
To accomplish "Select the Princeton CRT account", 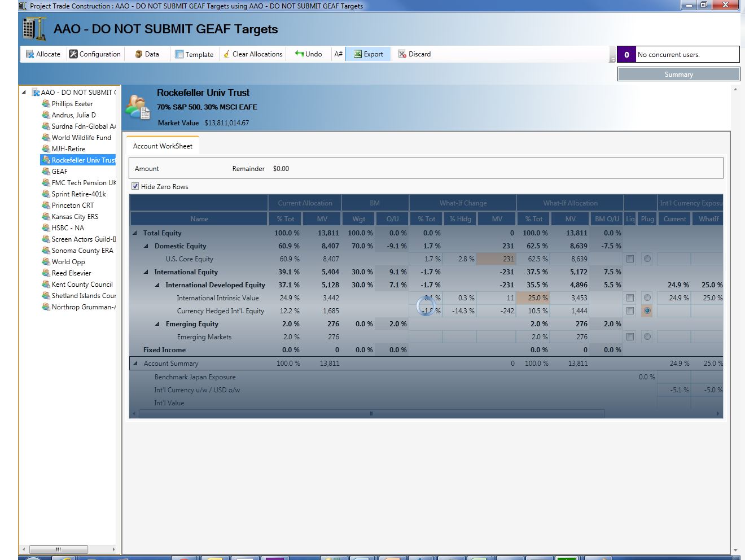I will pyautogui.click(x=73, y=205).
